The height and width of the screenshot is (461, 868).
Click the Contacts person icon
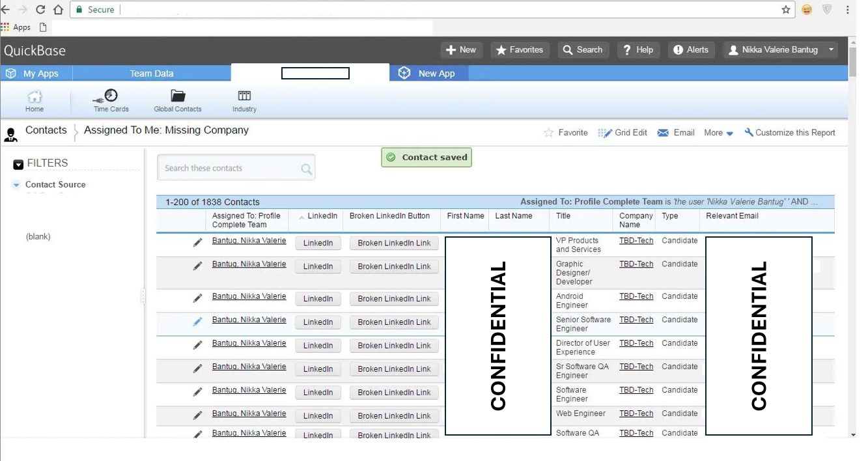click(11, 135)
